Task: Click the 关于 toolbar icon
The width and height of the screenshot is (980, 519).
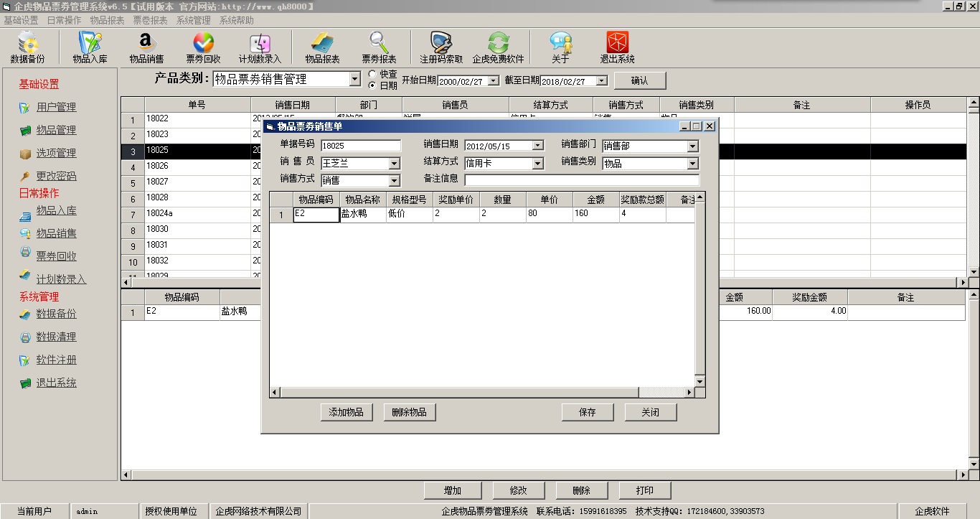Action: pyautogui.click(x=560, y=48)
